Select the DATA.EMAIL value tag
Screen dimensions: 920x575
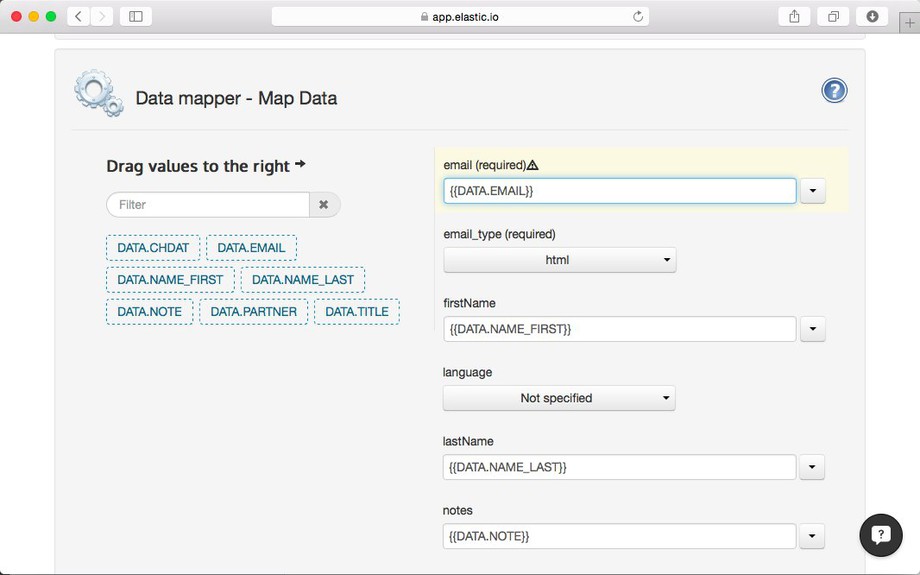(x=251, y=248)
